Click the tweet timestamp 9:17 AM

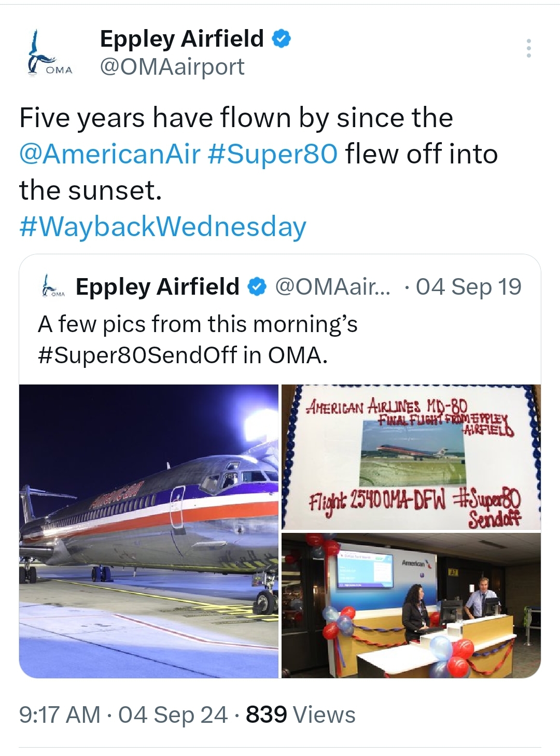pyautogui.click(x=59, y=714)
